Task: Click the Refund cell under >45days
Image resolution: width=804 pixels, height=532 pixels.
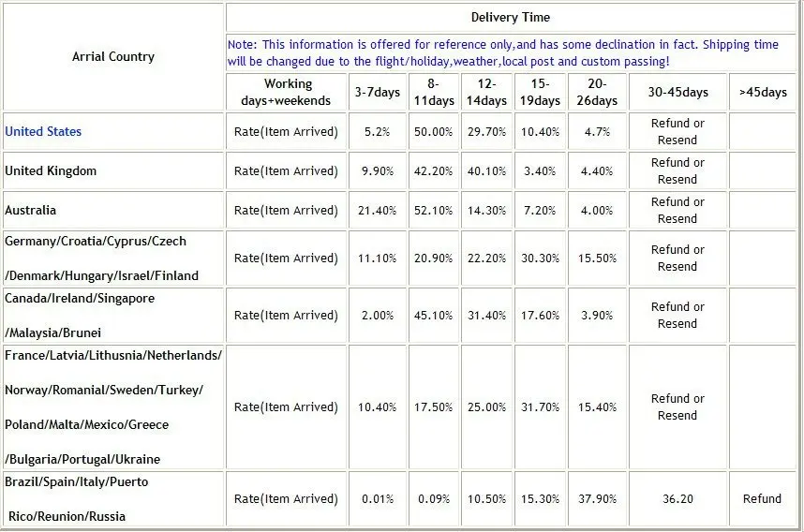Action: [x=763, y=499]
